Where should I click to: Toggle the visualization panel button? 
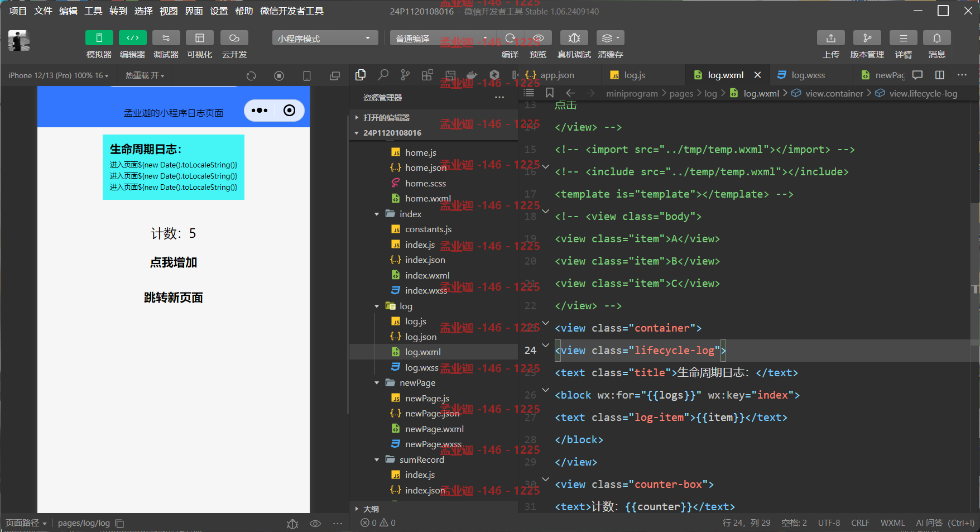pos(199,38)
